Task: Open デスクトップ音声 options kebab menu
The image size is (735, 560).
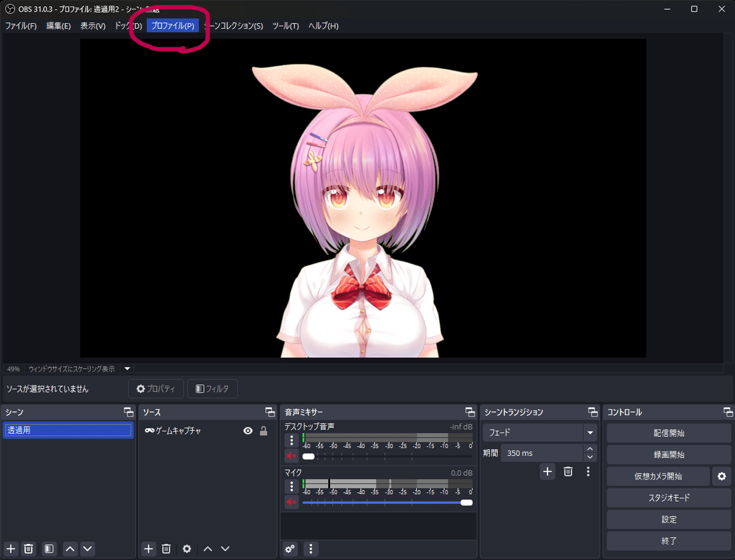Action: [x=291, y=440]
